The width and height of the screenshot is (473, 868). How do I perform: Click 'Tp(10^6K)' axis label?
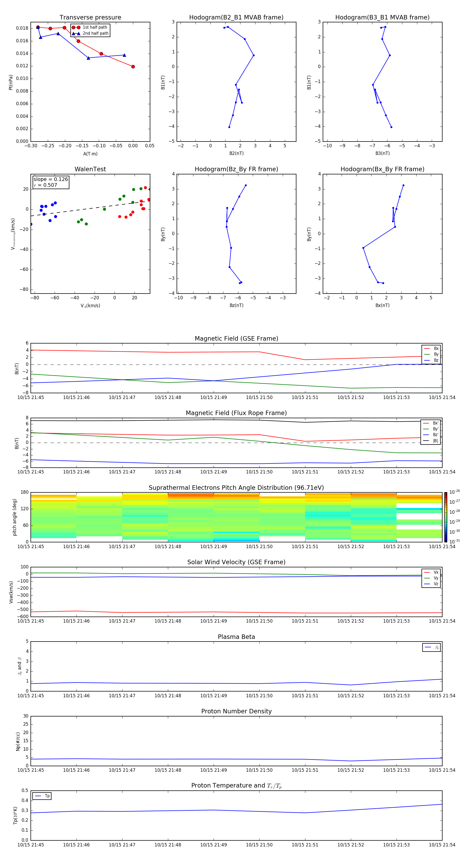pos(15,815)
